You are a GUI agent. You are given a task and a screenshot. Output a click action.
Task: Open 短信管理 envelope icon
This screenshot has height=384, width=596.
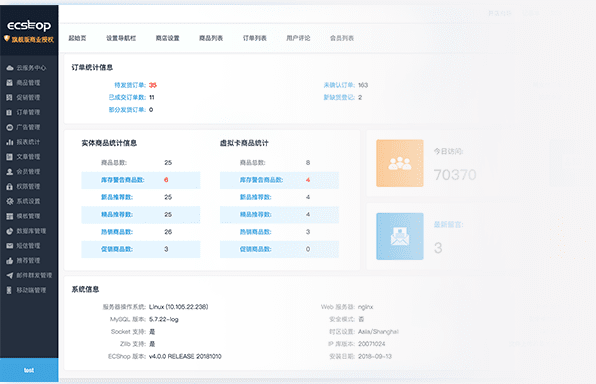coord(10,246)
